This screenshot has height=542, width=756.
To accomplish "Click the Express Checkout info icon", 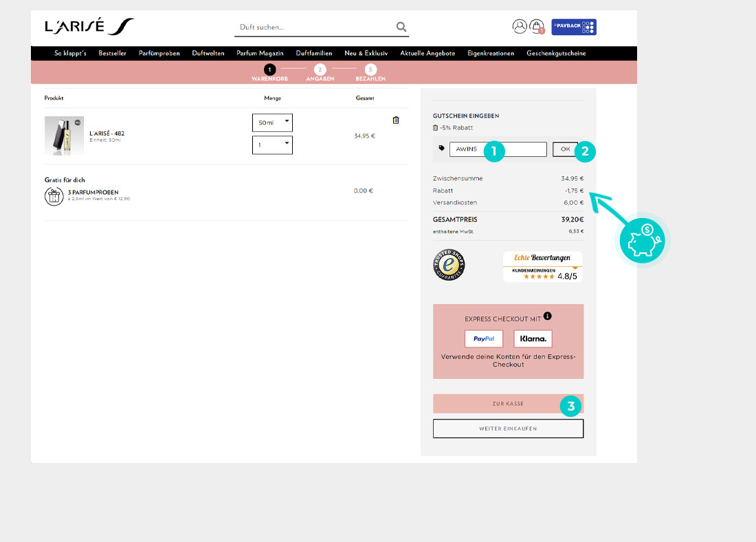I will (x=548, y=316).
